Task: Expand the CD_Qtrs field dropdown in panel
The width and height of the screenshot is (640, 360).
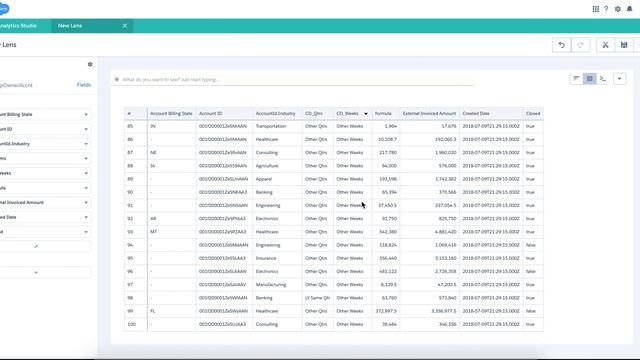Action: click(x=86, y=158)
